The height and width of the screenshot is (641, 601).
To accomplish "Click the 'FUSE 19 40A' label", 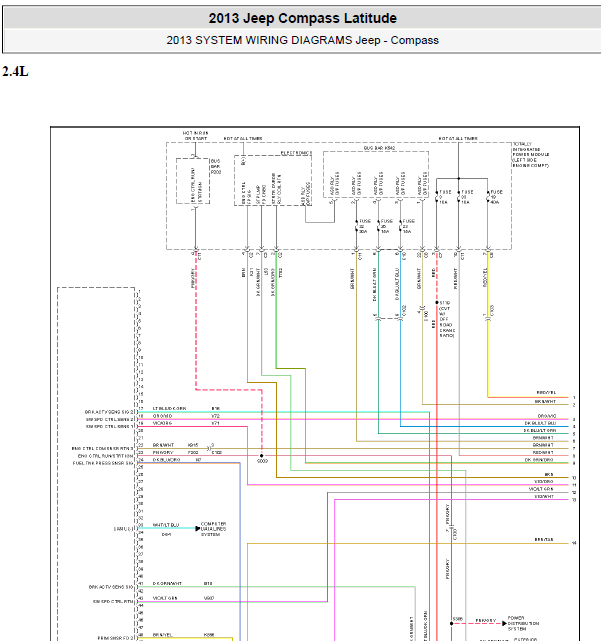I will tap(496, 197).
